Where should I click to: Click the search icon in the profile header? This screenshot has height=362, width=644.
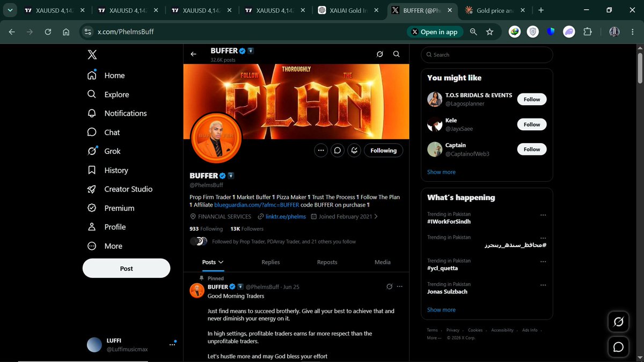click(396, 54)
